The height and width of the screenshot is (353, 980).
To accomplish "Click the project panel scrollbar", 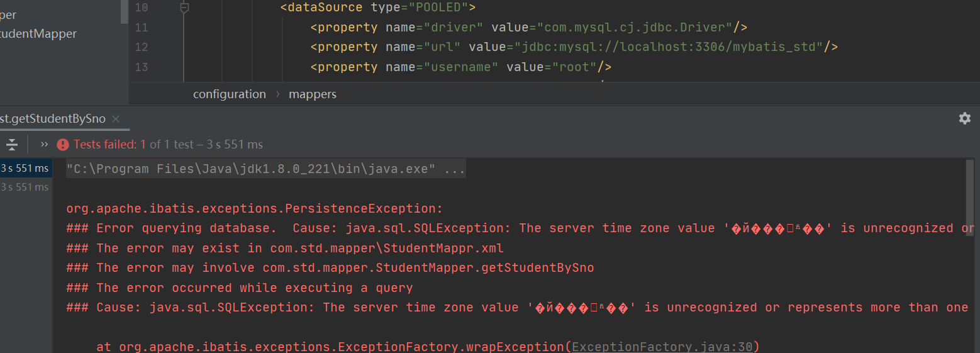I will pyautogui.click(x=125, y=12).
